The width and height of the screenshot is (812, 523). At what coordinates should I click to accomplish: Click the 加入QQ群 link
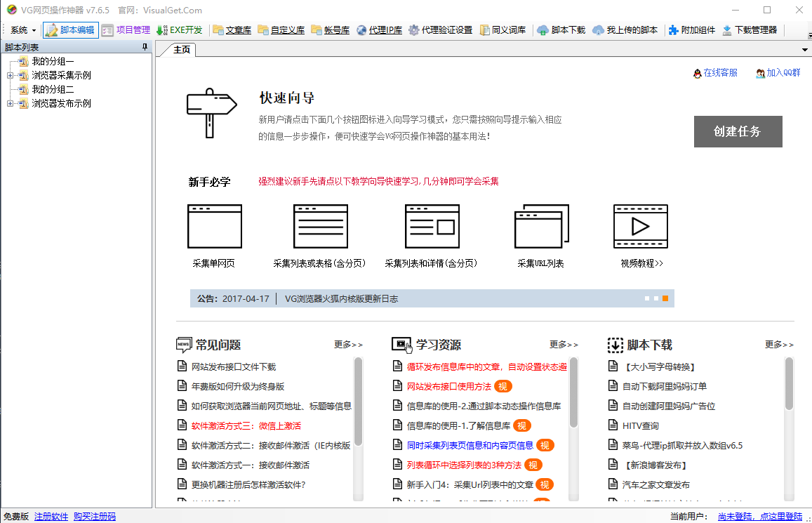tap(778, 73)
